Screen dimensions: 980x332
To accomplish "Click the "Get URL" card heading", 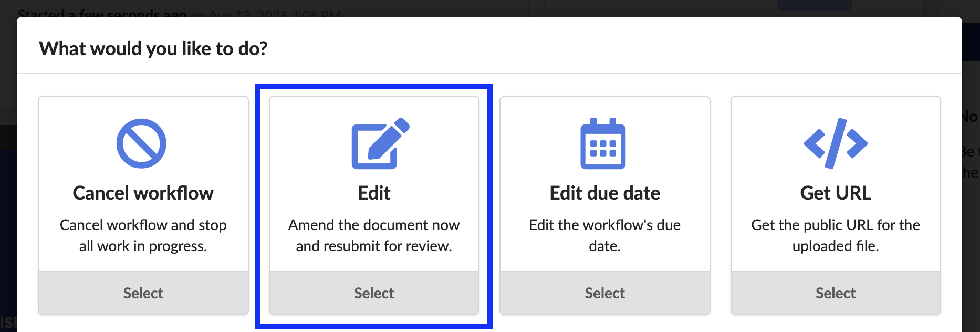I will 836,193.
